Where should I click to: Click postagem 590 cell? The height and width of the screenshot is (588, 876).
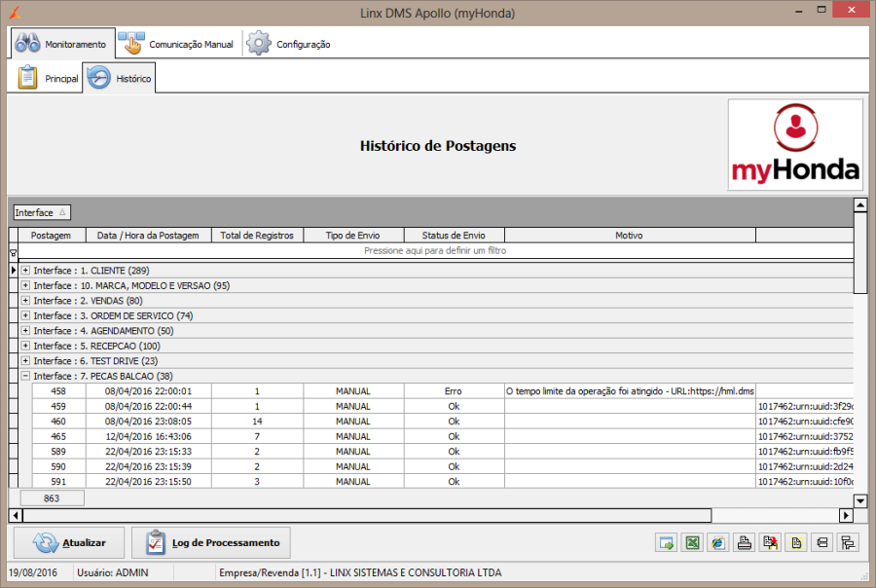pyautogui.click(x=58, y=466)
